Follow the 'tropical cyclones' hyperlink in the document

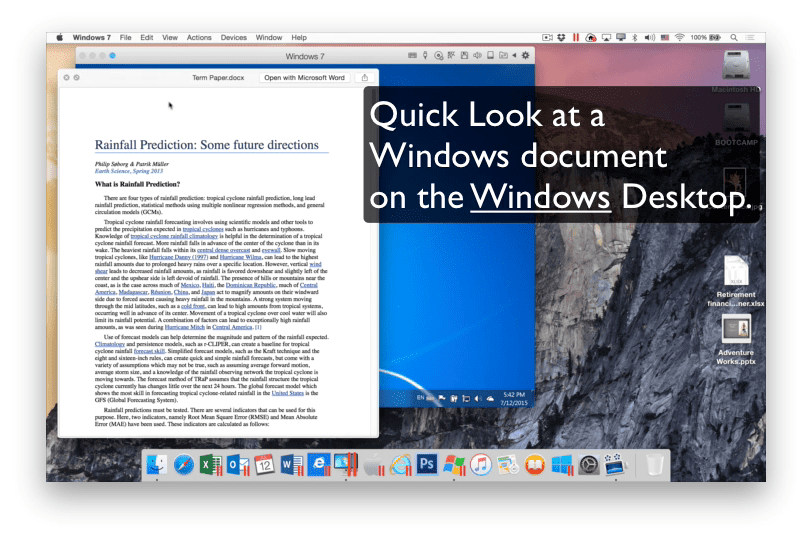tap(203, 229)
